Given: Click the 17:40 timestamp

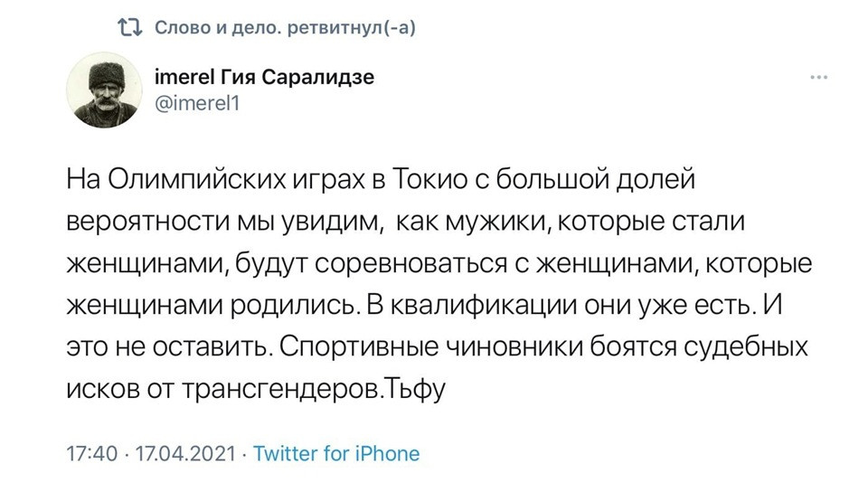Looking at the screenshot, I should (x=93, y=453).
